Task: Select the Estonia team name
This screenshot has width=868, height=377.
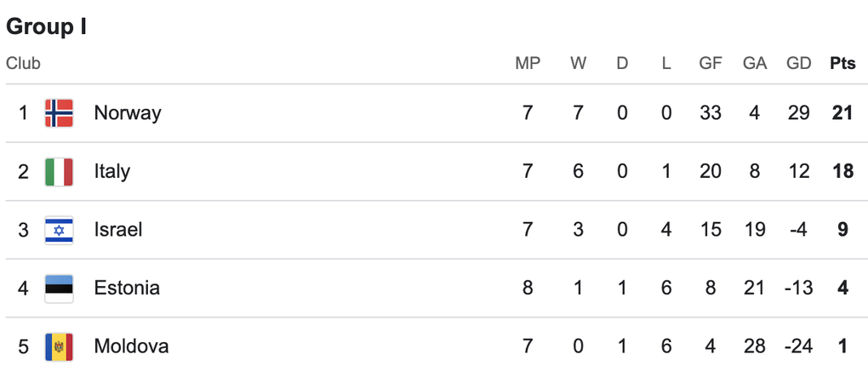Action: tap(127, 288)
